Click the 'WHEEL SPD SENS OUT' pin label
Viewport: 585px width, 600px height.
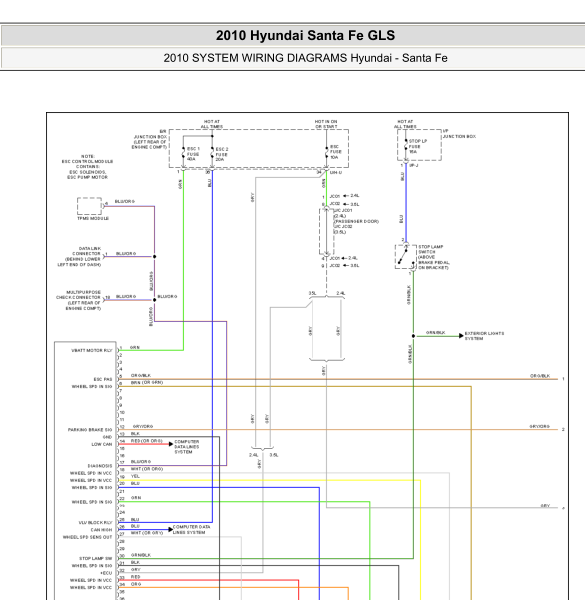point(88,537)
